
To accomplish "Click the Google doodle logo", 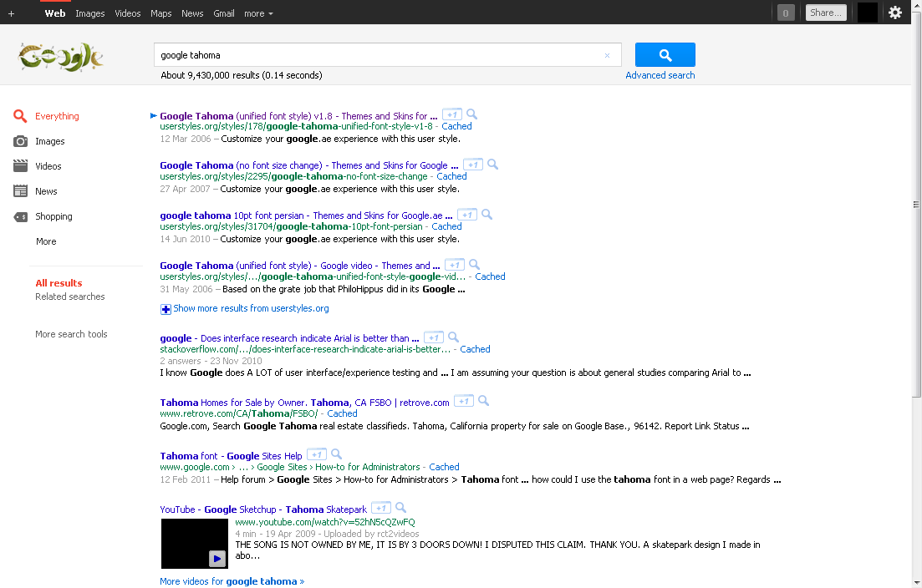I will [x=60, y=57].
